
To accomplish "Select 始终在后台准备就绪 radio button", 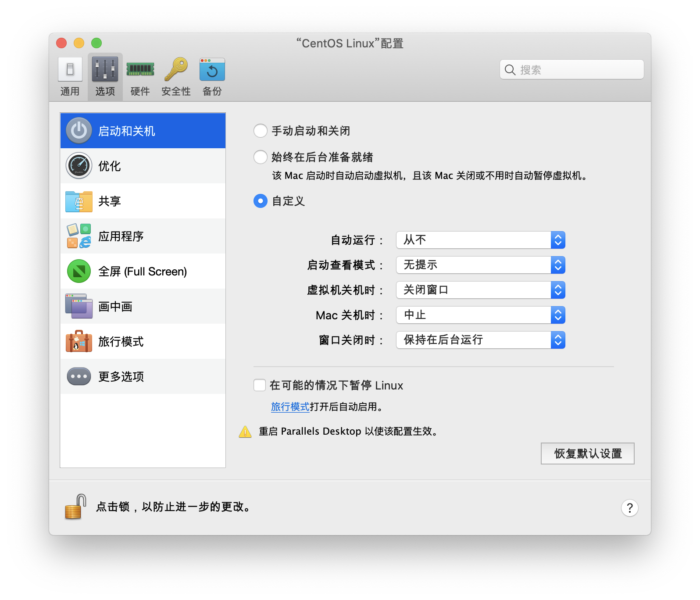I will [261, 157].
